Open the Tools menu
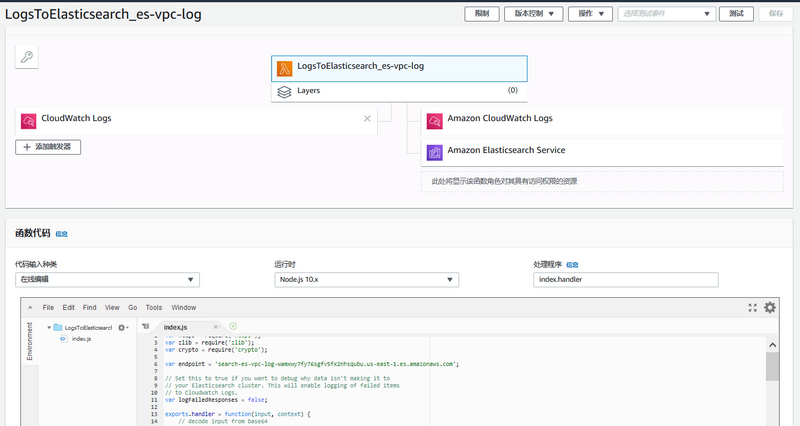The image size is (800, 426). [154, 308]
